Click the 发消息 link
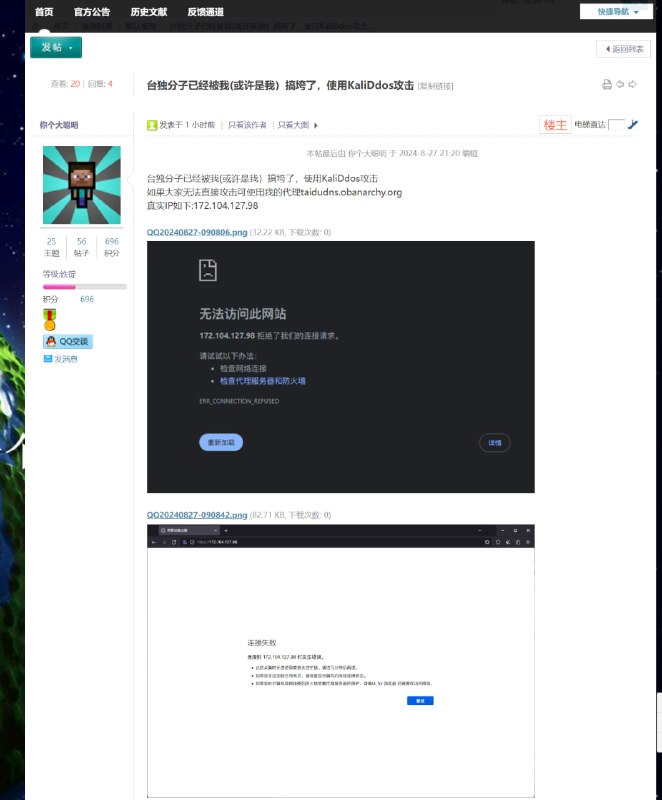 pos(66,359)
